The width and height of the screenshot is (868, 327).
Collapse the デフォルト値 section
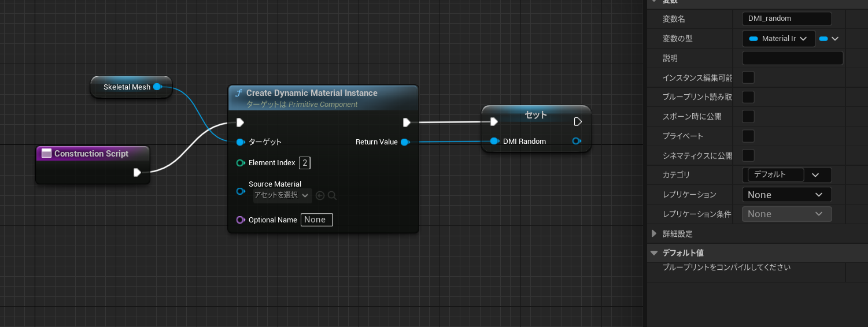tap(654, 253)
